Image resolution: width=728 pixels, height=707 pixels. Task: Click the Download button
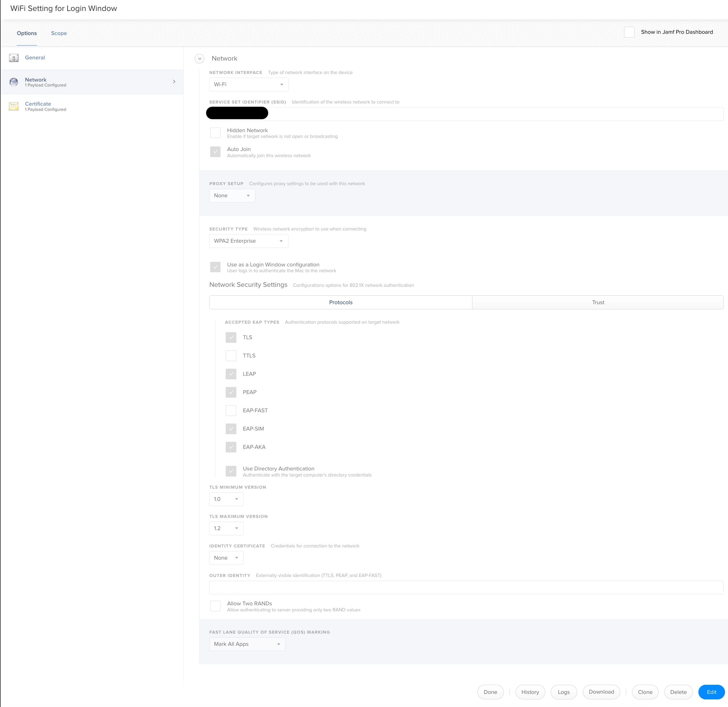click(601, 692)
